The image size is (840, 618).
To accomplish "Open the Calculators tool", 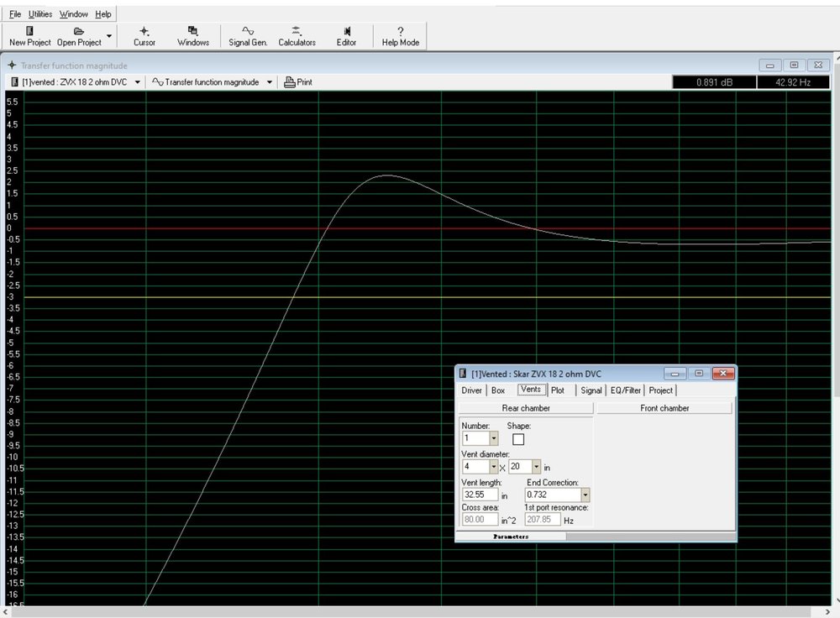I will (297, 36).
